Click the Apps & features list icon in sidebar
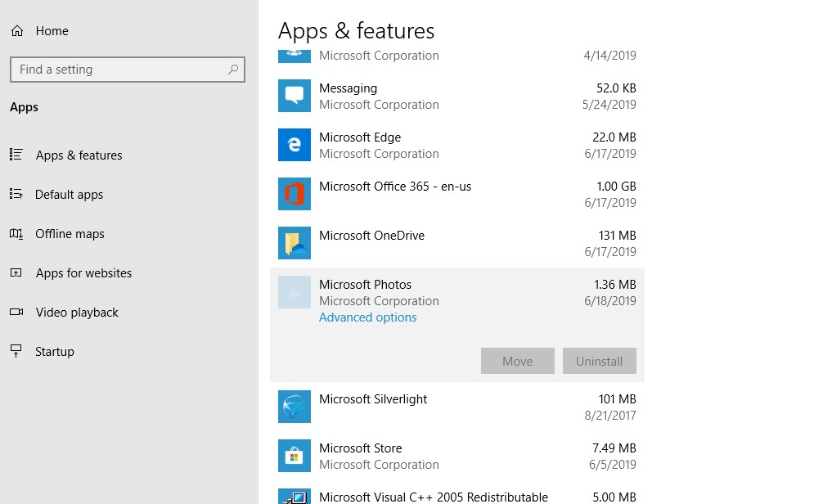Screen dimensions: 823x504 (16, 155)
